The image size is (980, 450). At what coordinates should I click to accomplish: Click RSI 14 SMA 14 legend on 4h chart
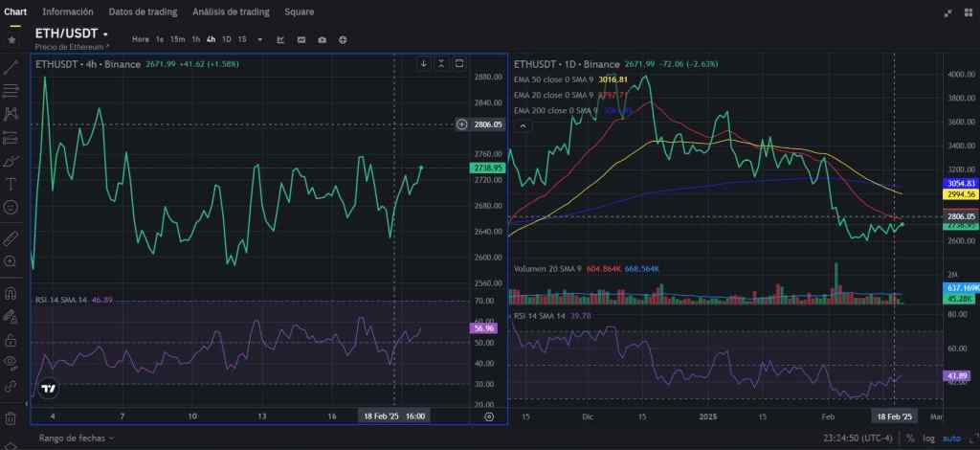(x=61, y=300)
